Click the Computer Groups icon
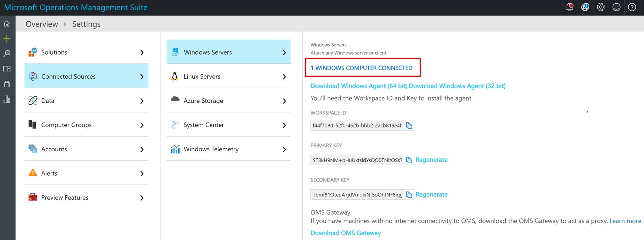The width and height of the screenshot is (644, 240). click(x=32, y=124)
